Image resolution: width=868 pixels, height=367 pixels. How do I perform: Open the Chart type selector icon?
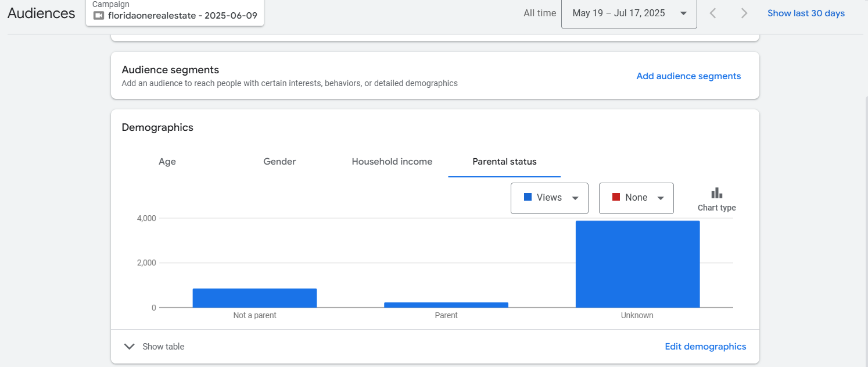[x=716, y=194]
